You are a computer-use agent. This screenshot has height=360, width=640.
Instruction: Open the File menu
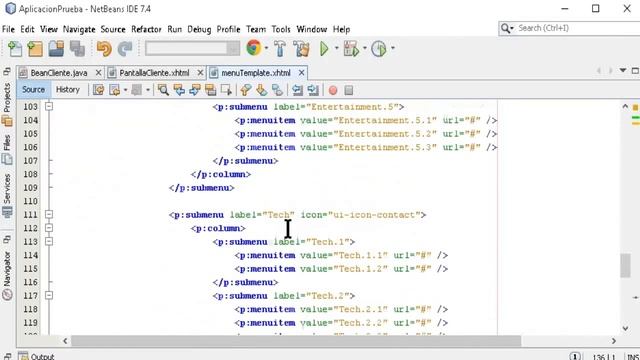[x=8, y=29]
